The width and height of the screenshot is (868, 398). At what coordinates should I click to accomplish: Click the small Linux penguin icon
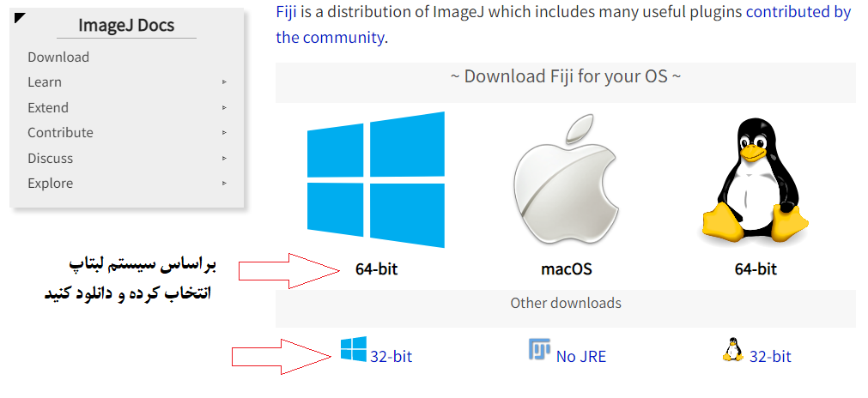(x=733, y=349)
